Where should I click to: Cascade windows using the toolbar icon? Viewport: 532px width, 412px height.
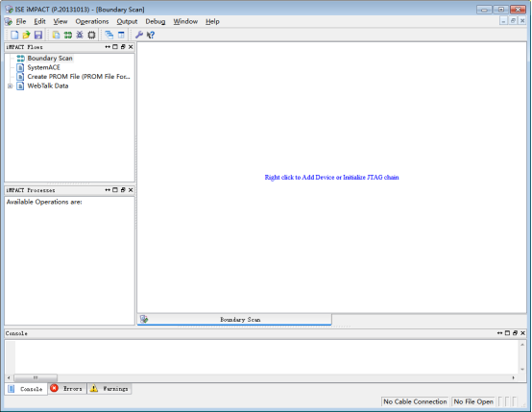[109, 35]
